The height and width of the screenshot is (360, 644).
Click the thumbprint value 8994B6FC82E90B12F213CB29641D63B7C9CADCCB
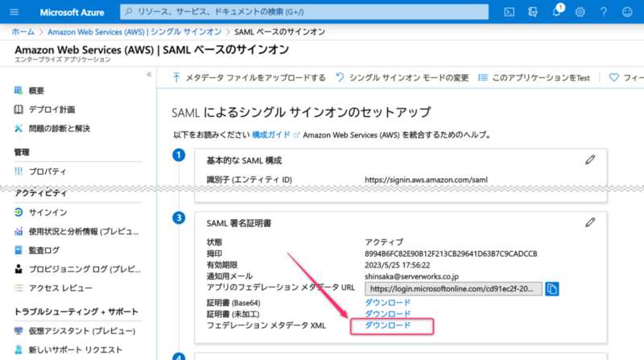point(451,254)
